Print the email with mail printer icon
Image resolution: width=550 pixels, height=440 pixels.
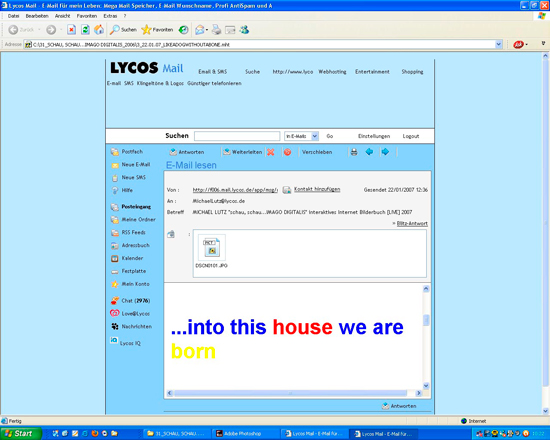(354, 152)
